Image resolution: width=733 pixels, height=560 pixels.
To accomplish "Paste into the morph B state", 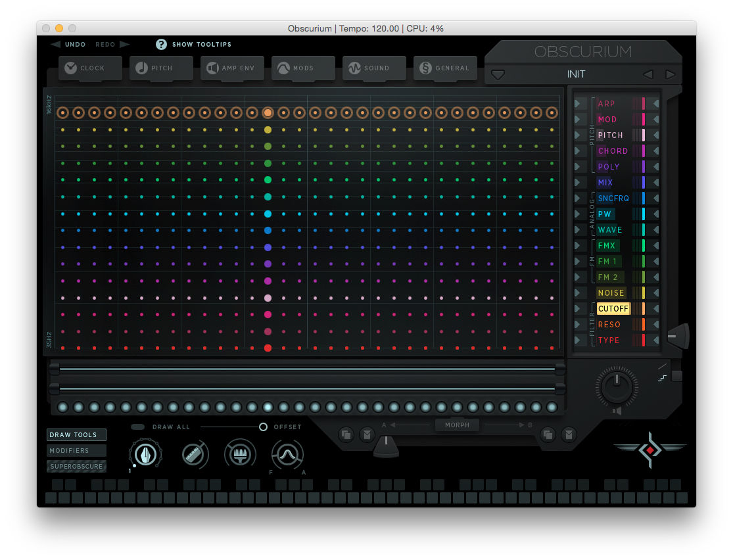I will coord(569,434).
